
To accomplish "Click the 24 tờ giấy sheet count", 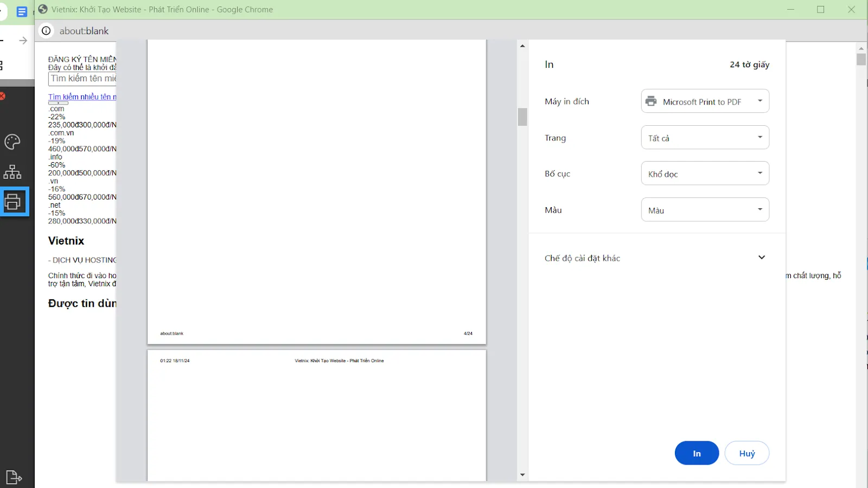I will pos(749,65).
